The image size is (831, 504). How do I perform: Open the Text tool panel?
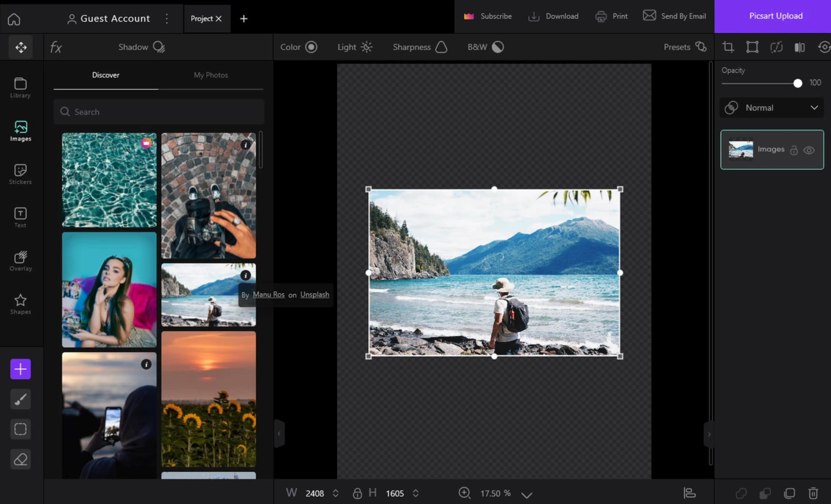[x=20, y=217]
